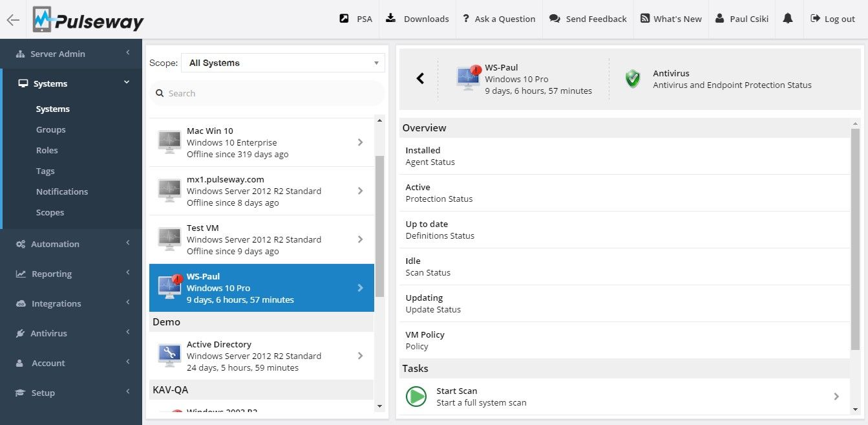Click the green Start Scan play icon

[416, 397]
